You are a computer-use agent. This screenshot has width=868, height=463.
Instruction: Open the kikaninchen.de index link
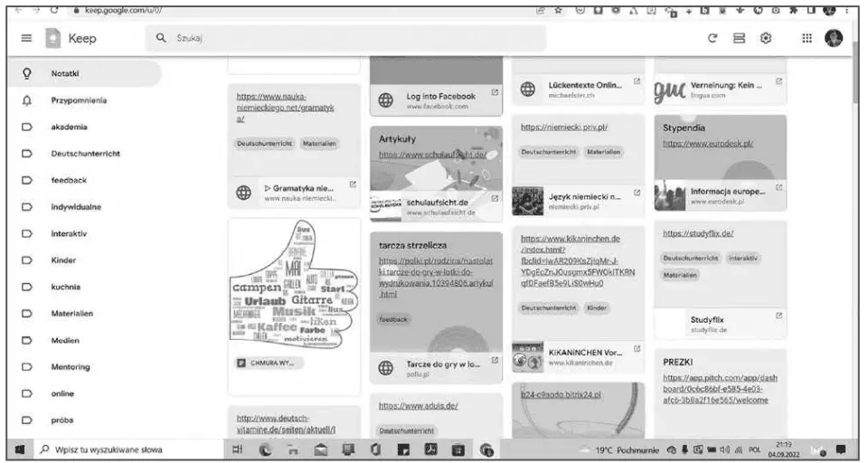[578, 260]
